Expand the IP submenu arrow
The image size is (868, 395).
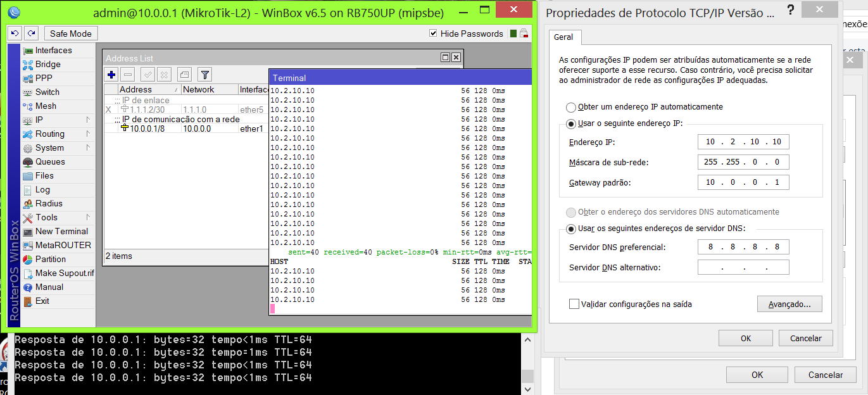click(x=88, y=120)
